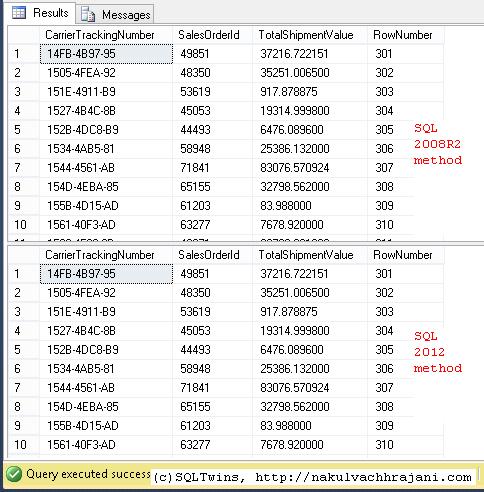This screenshot has height=492, width=484.
Task: Select cell 1561-40F3-AD in top grid
Action: pyautogui.click(x=106, y=225)
